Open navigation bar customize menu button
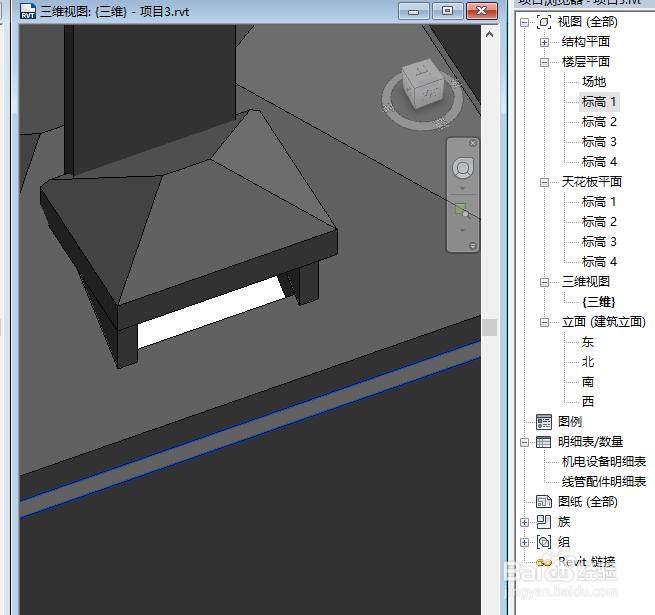 pos(473,246)
